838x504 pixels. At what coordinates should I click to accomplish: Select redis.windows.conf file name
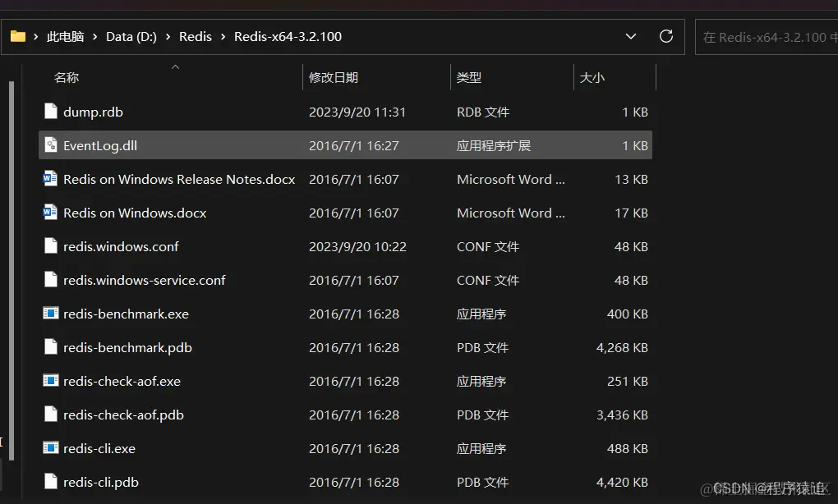click(121, 246)
